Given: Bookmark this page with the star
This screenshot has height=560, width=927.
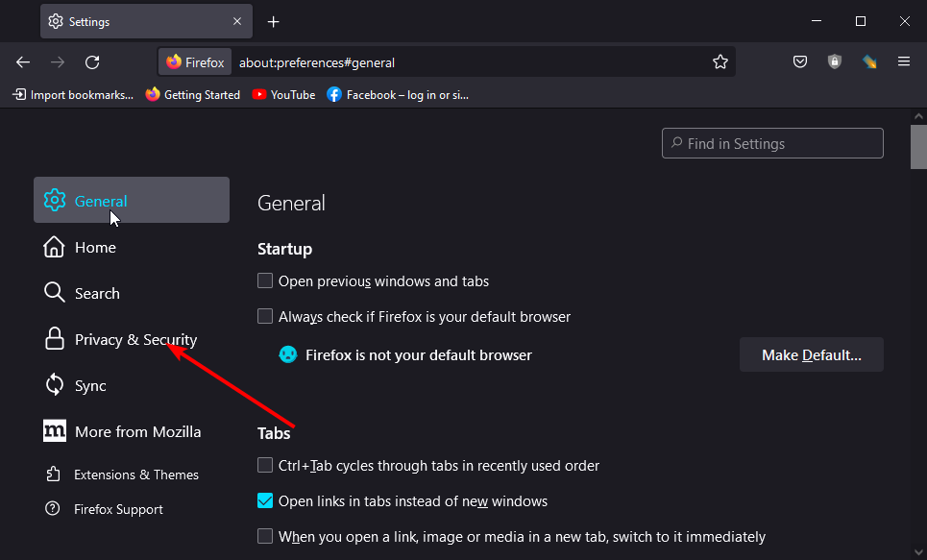Looking at the screenshot, I should [x=720, y=61].
